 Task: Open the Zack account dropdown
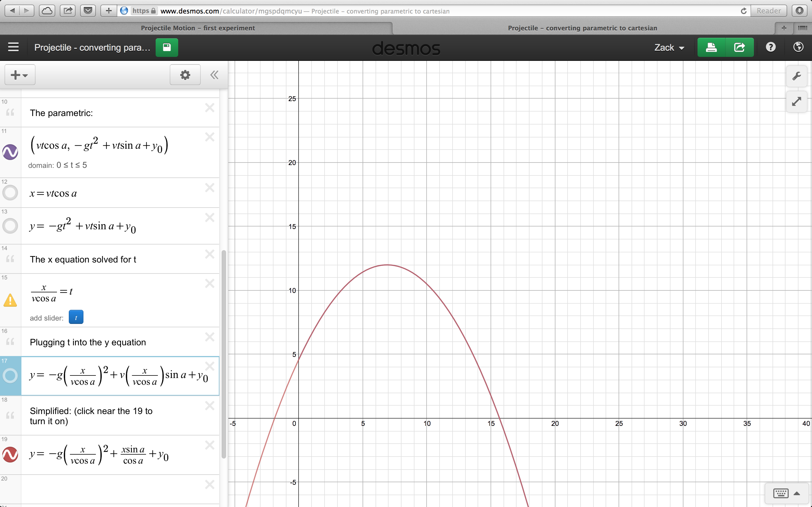click(669, 48)
